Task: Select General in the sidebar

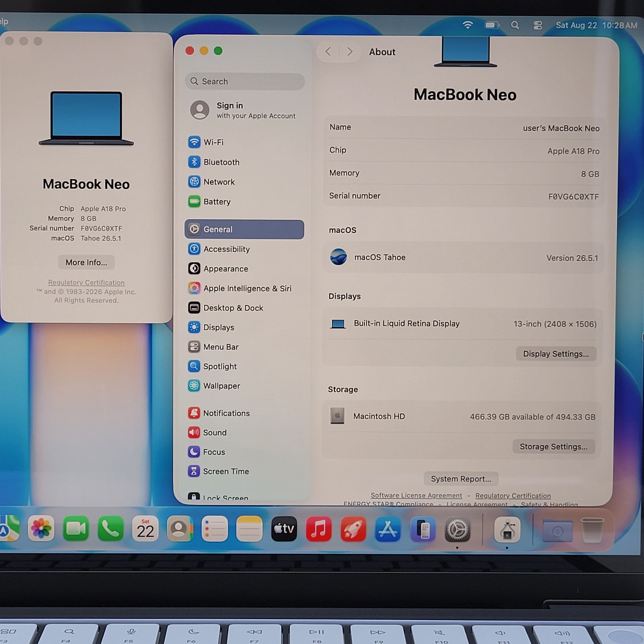Action: point(244,229)
